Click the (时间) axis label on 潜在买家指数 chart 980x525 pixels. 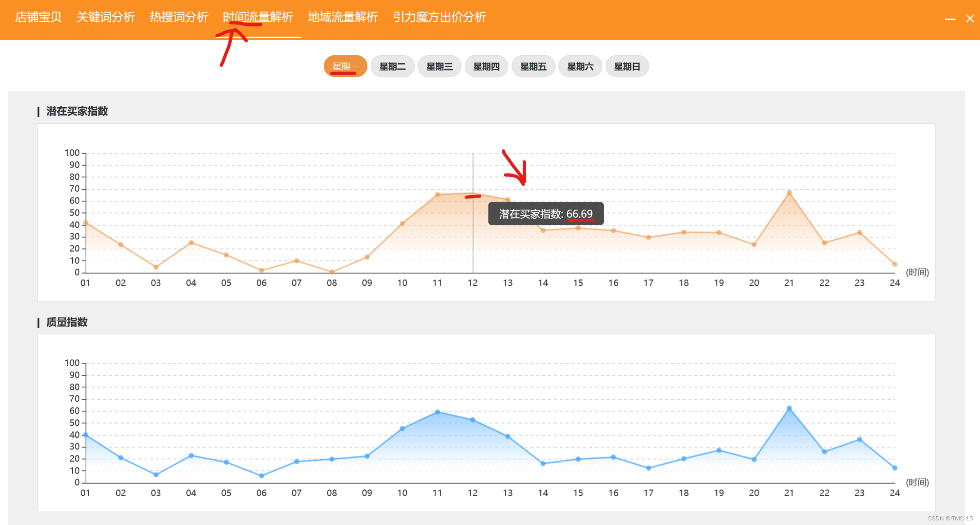[917, 272]
